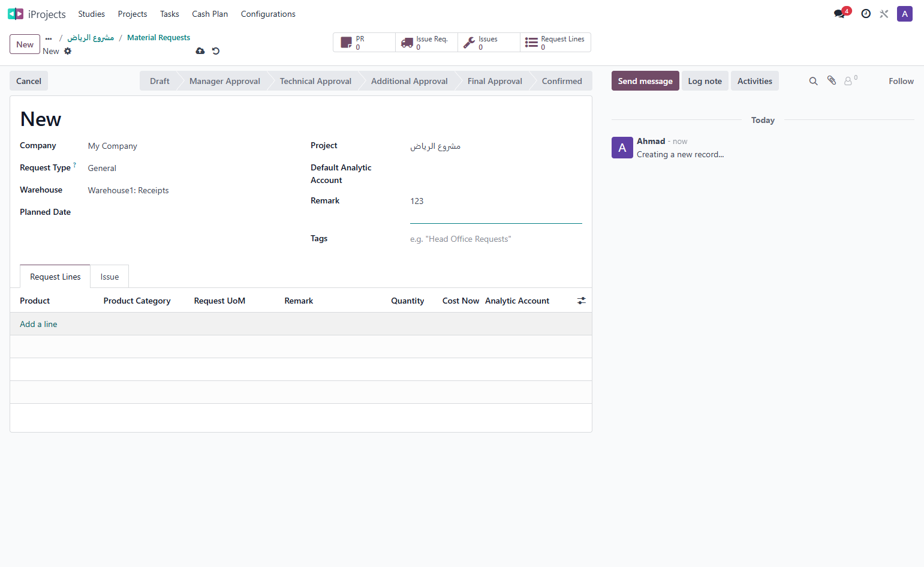Click the Remark field containing 123
Image resolution: width=924 pixels, height=567 pixels.
click(496, 208)
